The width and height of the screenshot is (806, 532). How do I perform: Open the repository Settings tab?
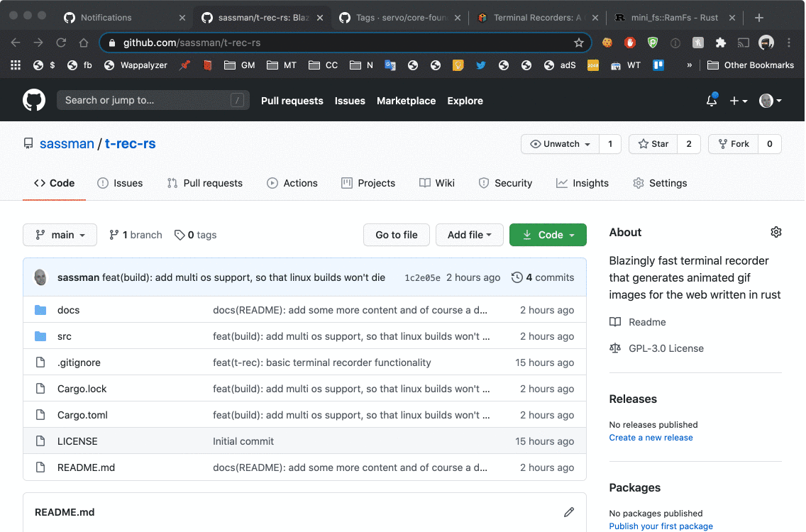660,183
